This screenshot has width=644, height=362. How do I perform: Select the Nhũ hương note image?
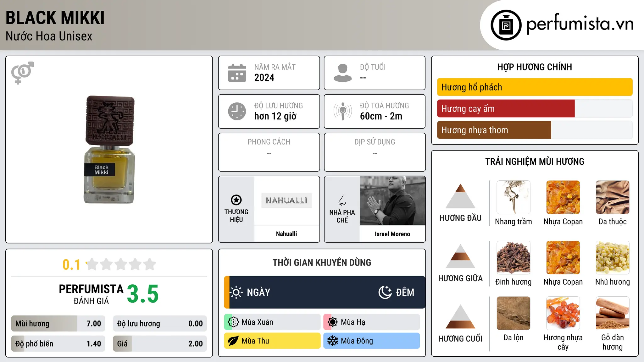(613, 258)
